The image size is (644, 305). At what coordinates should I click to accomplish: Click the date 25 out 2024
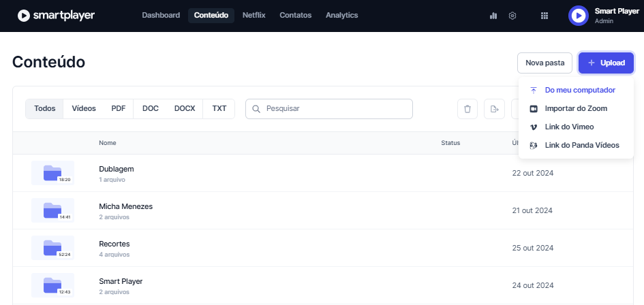pyautogui.click(x=533, y=248)
